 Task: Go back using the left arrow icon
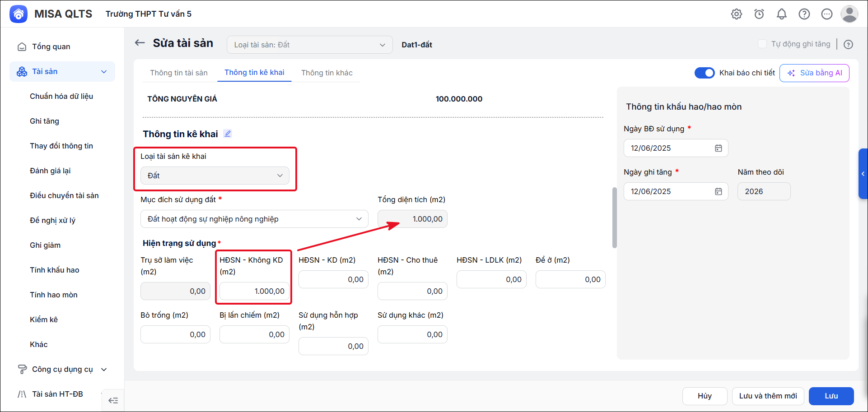tap(140, 43)
